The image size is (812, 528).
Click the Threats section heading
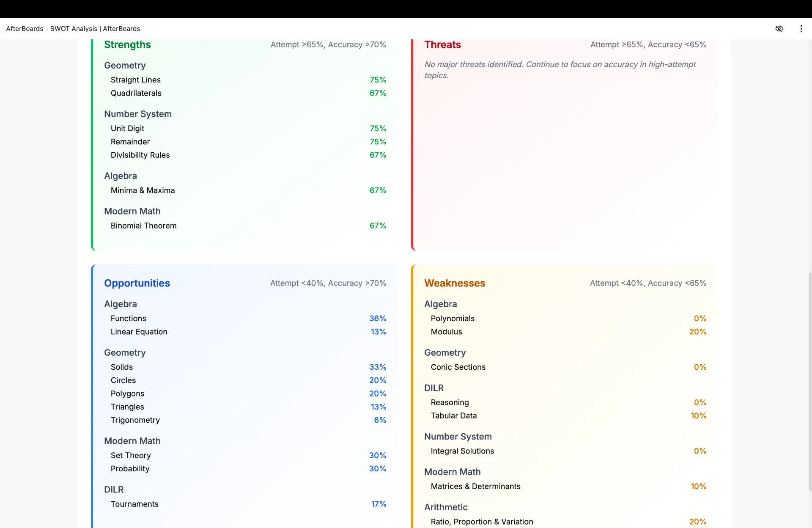(442, 44)
